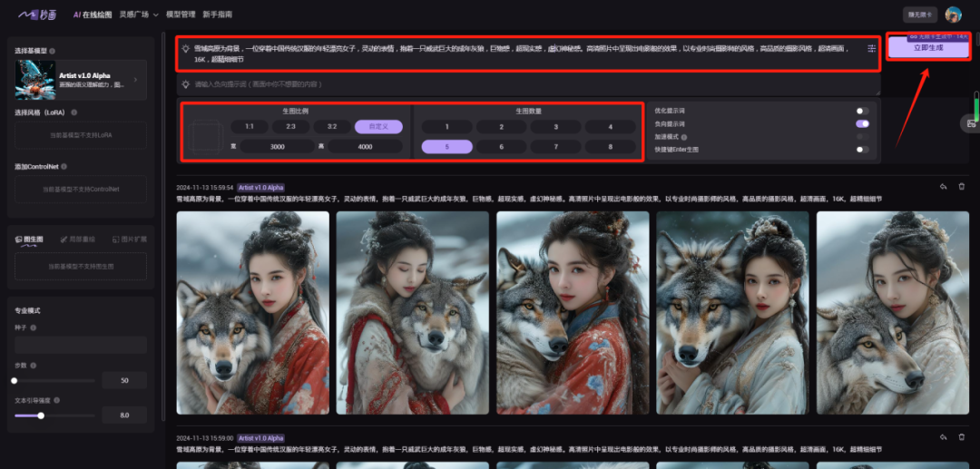Open the Artist v1.0 Alpha model selector
This screenshot has height=469, width=980.
pyautogui.click(x=81, y=80)
